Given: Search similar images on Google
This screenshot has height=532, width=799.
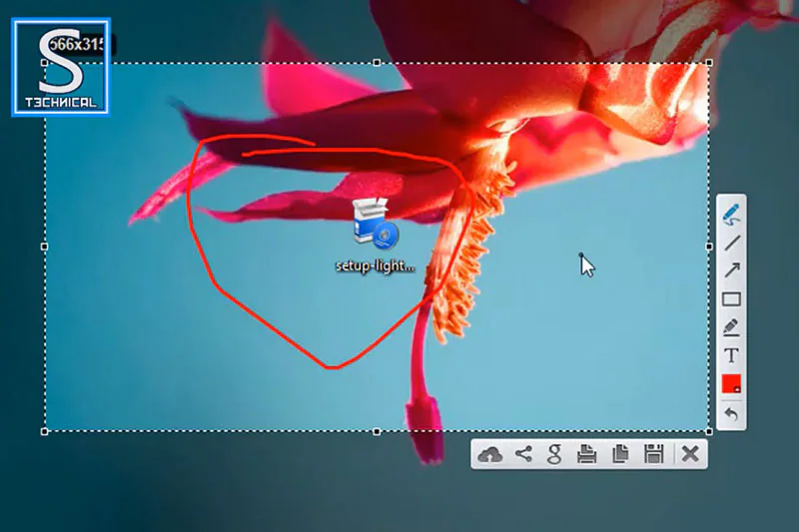Looking at the screenshot, I should click(x=554, y=454).
